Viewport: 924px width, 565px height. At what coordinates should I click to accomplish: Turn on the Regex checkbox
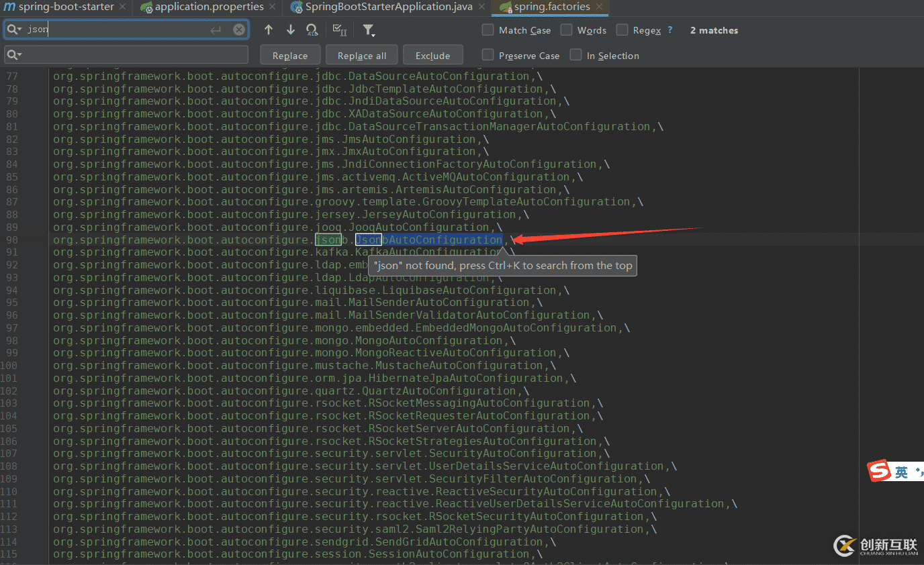pyautogui.click(x=622, y=30)
